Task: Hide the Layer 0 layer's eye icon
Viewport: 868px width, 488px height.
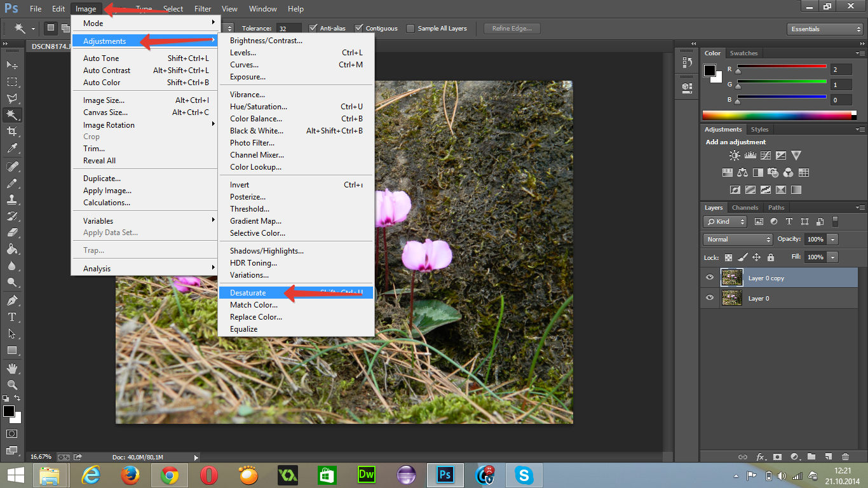Action: [x=710, y=298]
